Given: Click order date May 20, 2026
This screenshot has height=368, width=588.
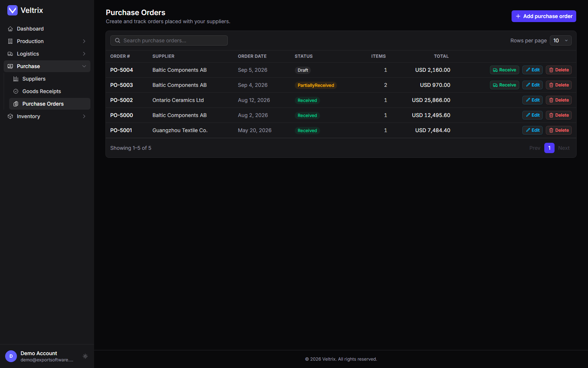Looking at the screenshot, I should click(255, 130).
